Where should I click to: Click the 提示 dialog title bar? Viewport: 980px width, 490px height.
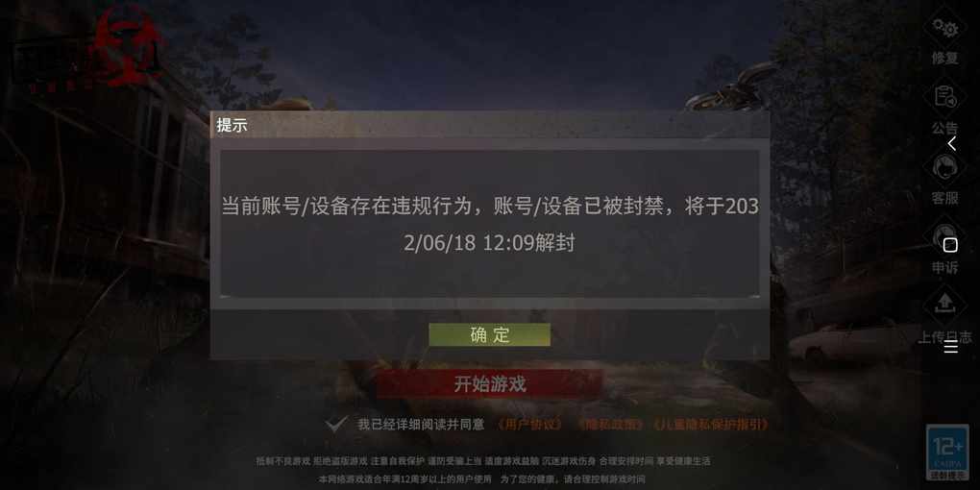[x=489, y=124]
